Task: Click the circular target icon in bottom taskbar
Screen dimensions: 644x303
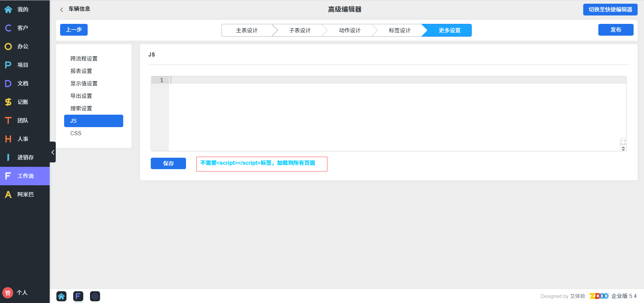Action: pyautogui.click(x=95, y=296)
